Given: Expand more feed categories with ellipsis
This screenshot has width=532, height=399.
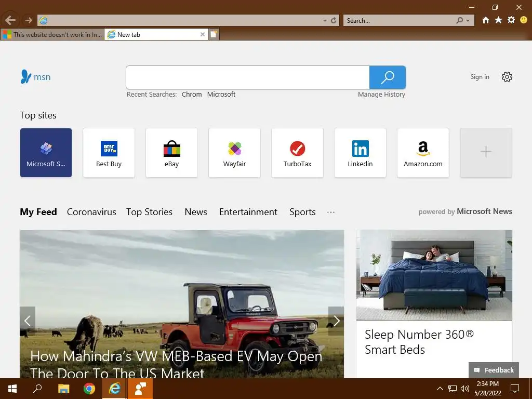Looking at the screenshot, I should 331,212.
